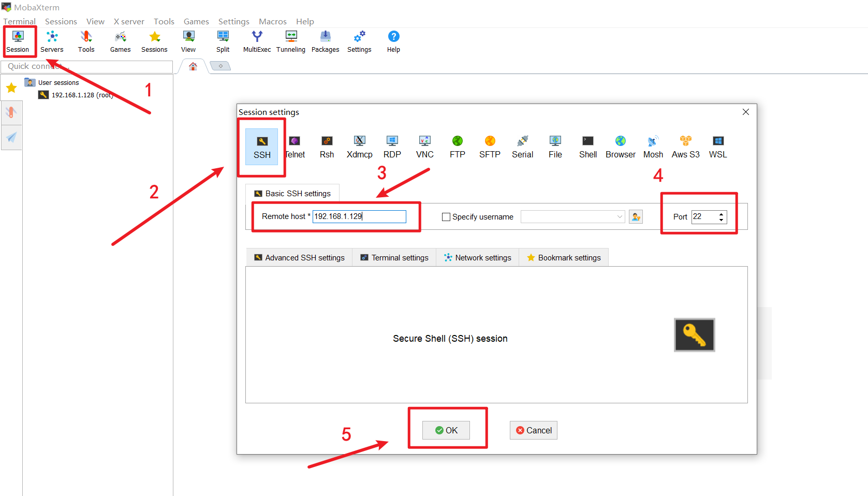The image size is (868, 496).
Task: Decrease the Port number with down arrow
Action: [x=721, y=220]
